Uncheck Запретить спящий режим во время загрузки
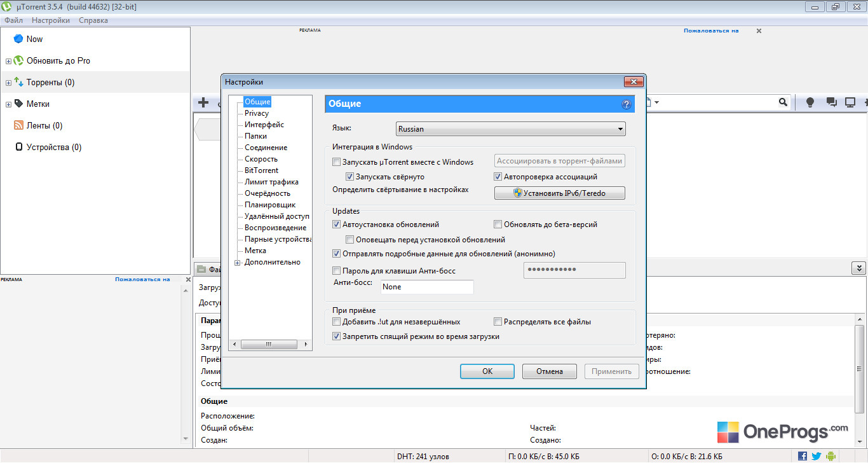868x463 pixels. pos(337,336)
